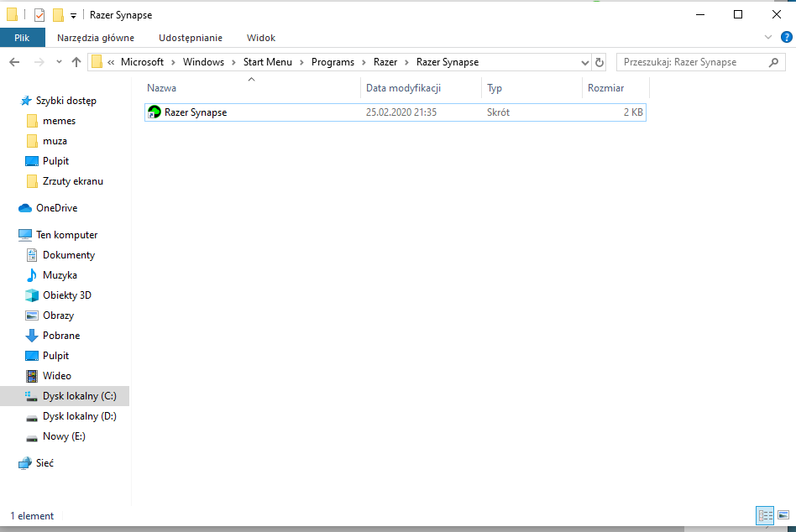Image resolution: width=796 pixels, height=532 pixels.
Task: Select Nowy (E:) drive
Action: coord(64,436)
